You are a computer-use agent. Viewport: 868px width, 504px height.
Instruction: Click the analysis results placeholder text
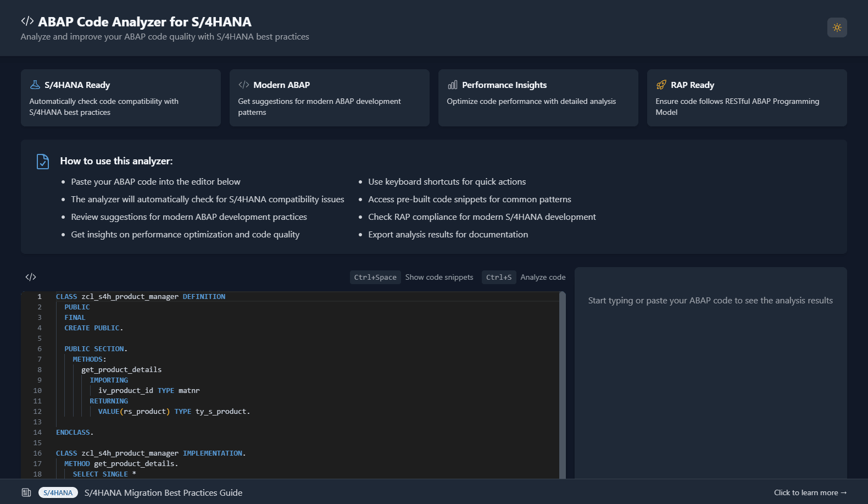[710, 300]
